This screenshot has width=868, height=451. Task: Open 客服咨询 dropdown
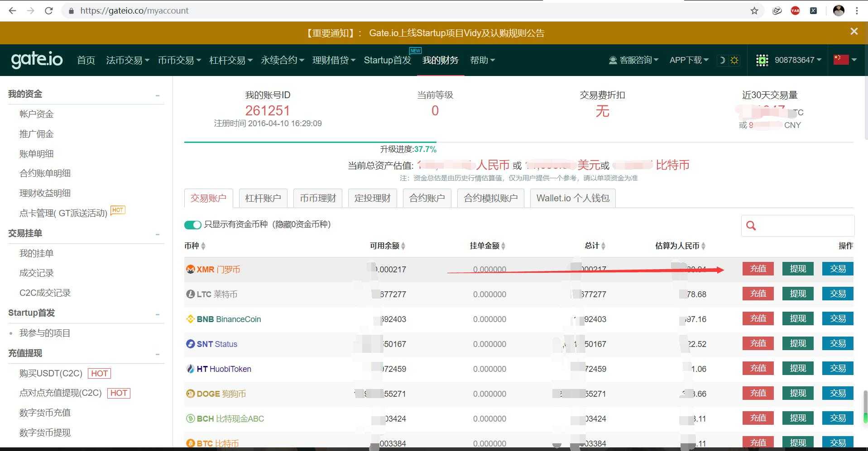pos(634,60)
